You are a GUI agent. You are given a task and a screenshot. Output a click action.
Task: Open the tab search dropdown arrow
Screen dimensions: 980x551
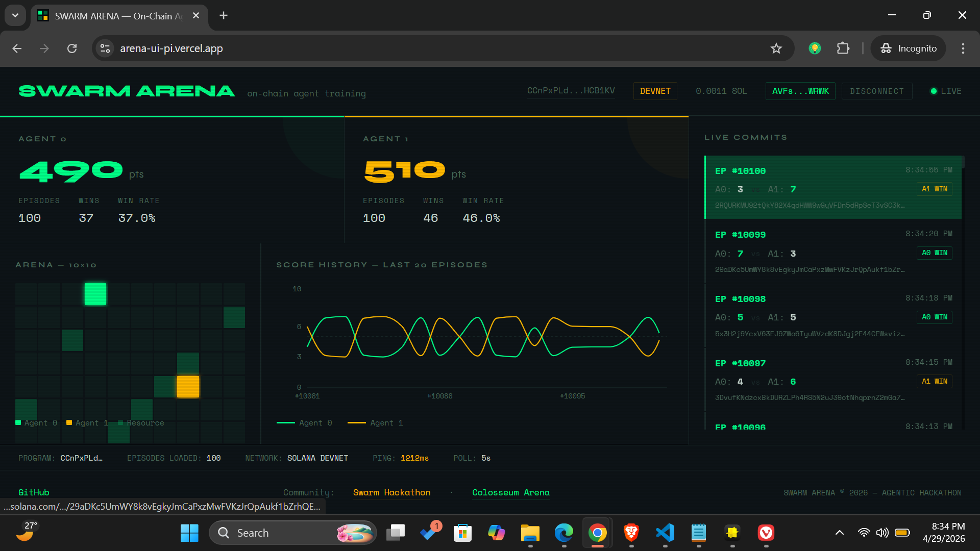15,15
